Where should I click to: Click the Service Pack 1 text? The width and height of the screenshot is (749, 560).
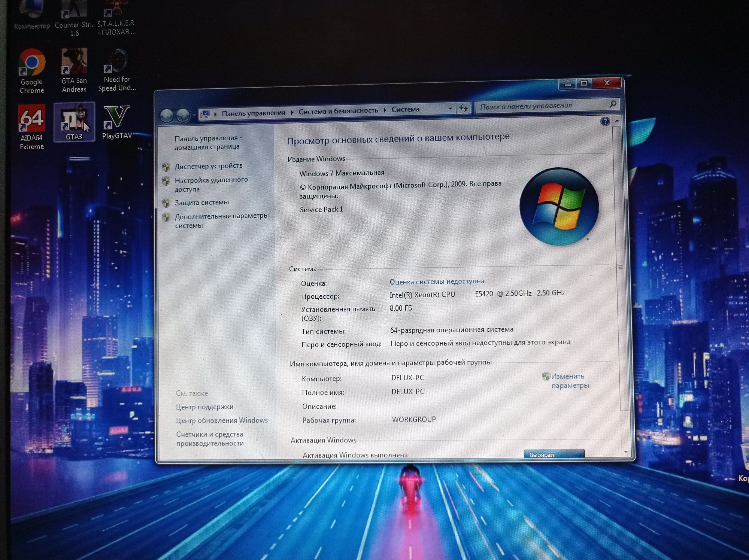(321, 209)
